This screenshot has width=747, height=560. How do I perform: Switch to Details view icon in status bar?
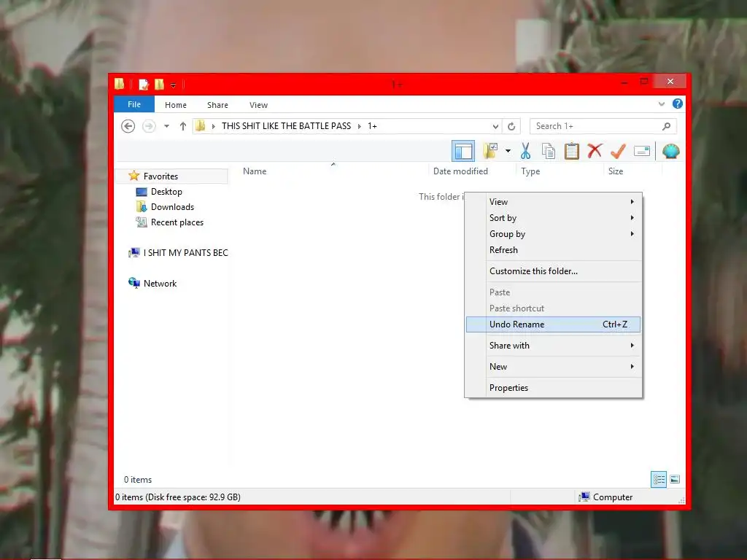coord(659,479)
